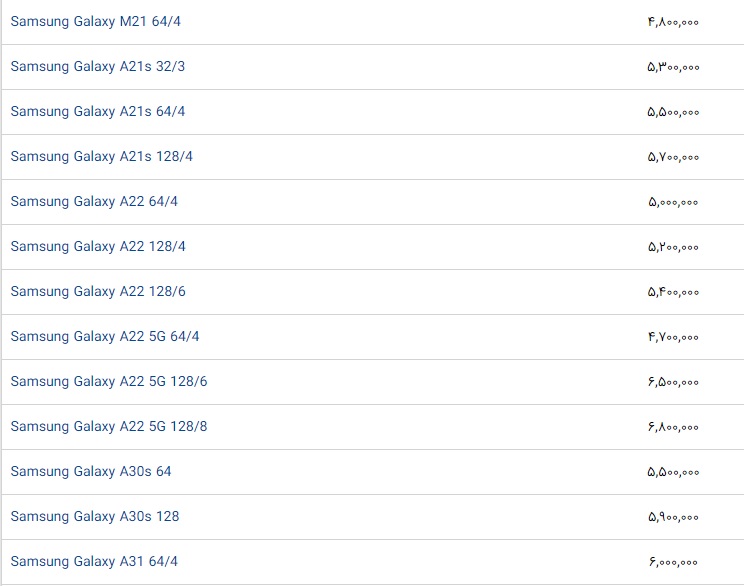Click the Samsung Galaxy A30s 128 link
This screenshot has width=744, height=586.
point(95,516)
